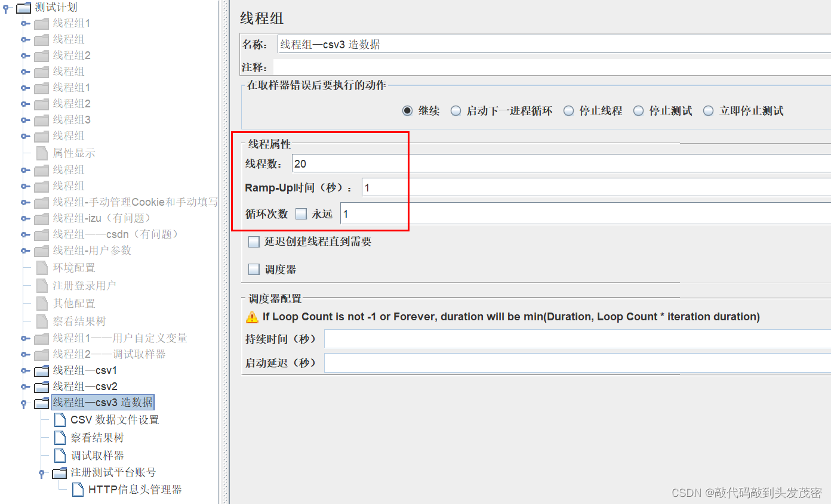Expand the 线程组-izu(有问题) node handle
Image resolution: width=831 pixels, height=504 pixels.
click(24, 218)
